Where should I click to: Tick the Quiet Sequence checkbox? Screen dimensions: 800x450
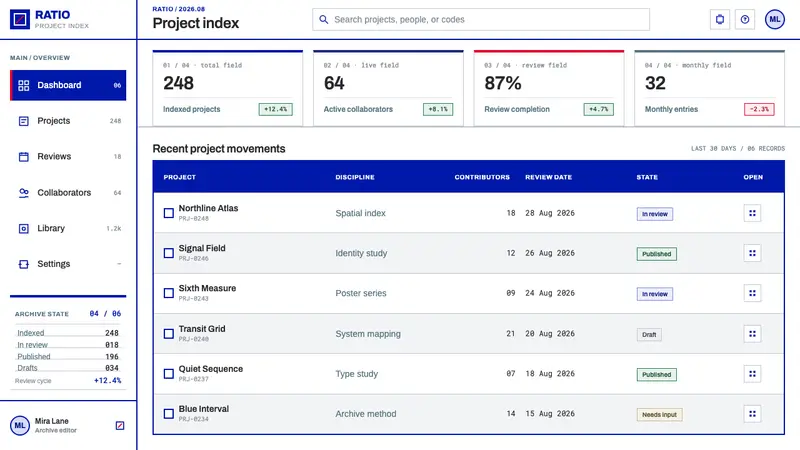(x=169, y=374)
